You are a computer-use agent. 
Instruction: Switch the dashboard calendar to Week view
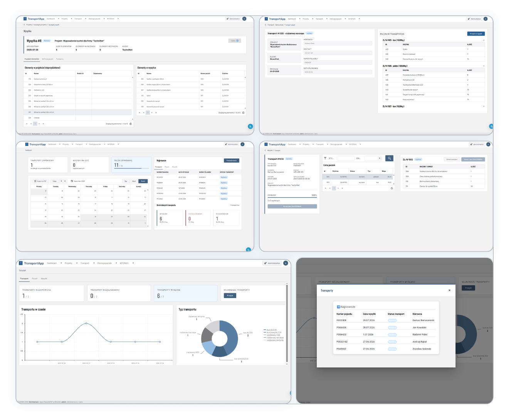point(134,181)
